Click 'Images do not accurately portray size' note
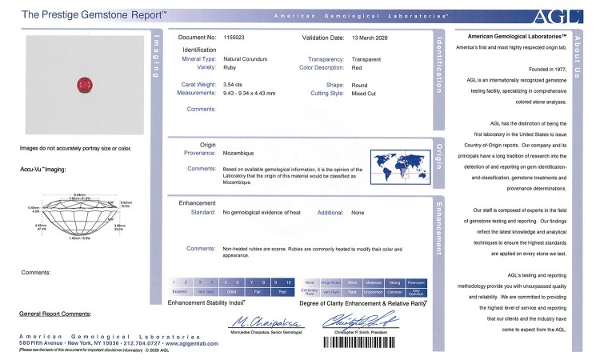Viewport: 600px width, 364px height. tap(75, 149)
